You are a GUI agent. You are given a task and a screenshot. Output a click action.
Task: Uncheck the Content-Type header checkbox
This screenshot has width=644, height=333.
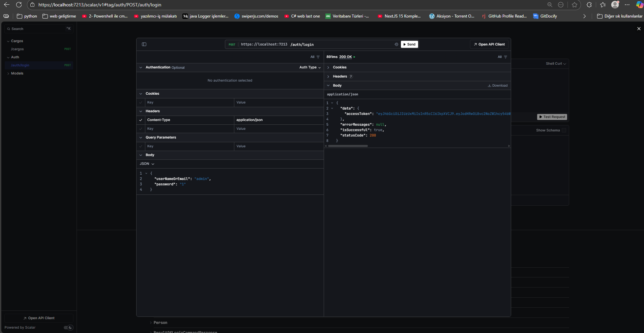click(x=141, y=120)
